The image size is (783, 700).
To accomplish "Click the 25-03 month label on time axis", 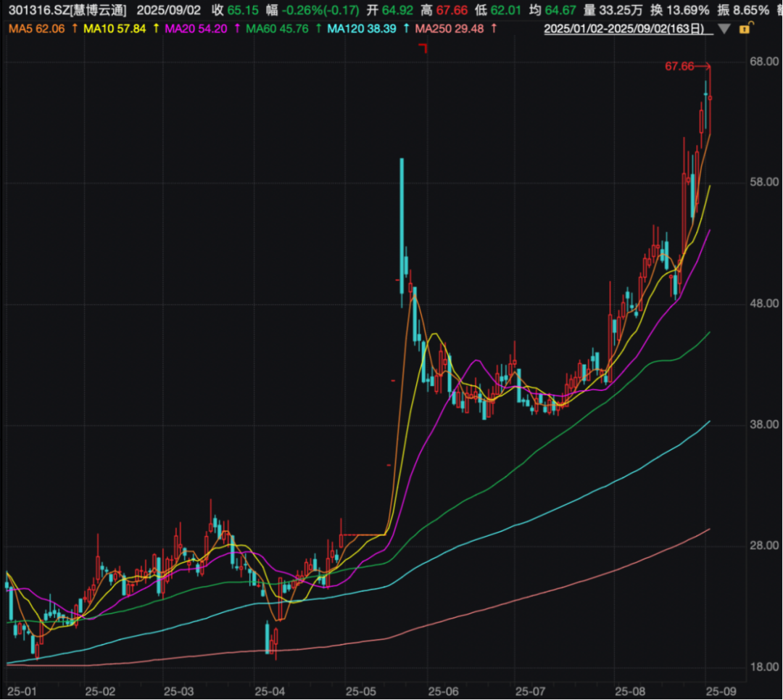I will click(179, 691).
